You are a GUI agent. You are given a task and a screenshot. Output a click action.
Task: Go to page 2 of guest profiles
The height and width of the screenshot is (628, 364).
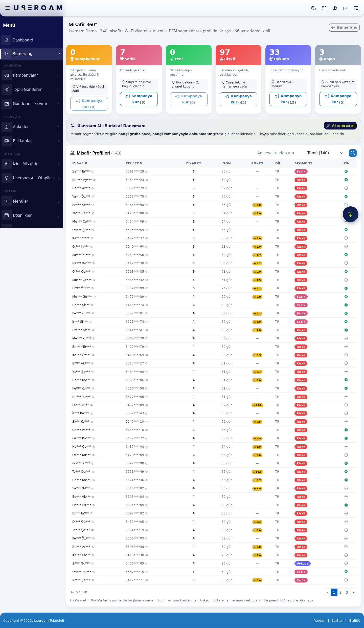[340, 592]
